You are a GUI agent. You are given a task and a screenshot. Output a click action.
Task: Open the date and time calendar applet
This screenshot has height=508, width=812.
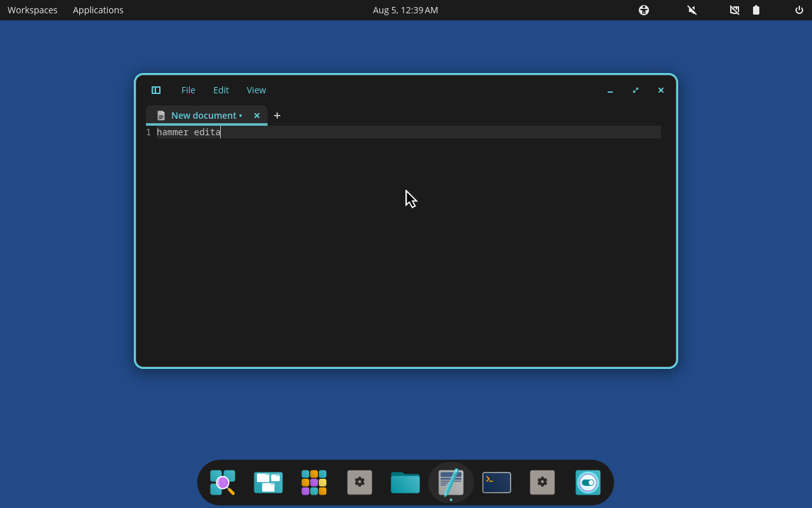pyautogui.click(x=405, y=10)
